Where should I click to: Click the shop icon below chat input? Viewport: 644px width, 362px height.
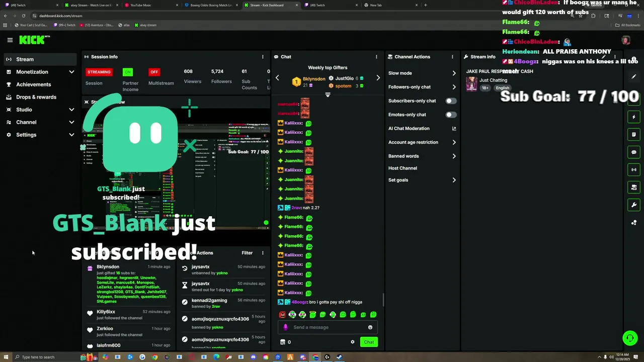[283, 342]
